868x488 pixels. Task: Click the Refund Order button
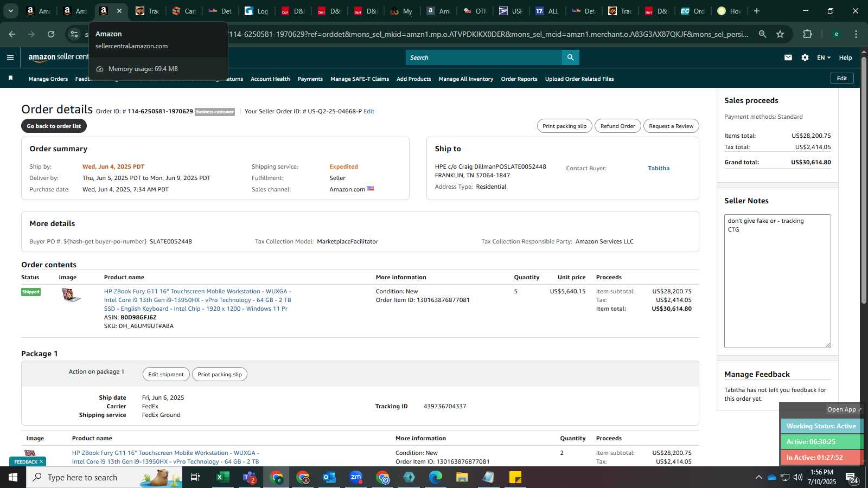[618, 126]
